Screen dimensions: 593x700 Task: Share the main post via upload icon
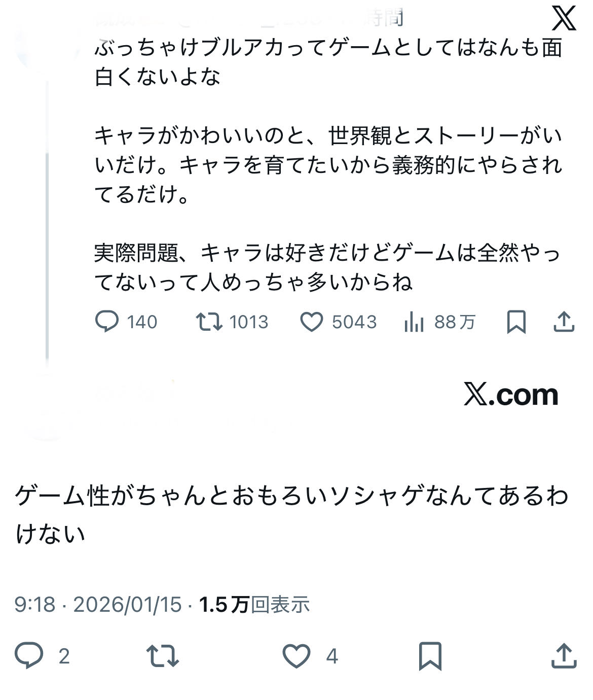(x=564, y=656)
